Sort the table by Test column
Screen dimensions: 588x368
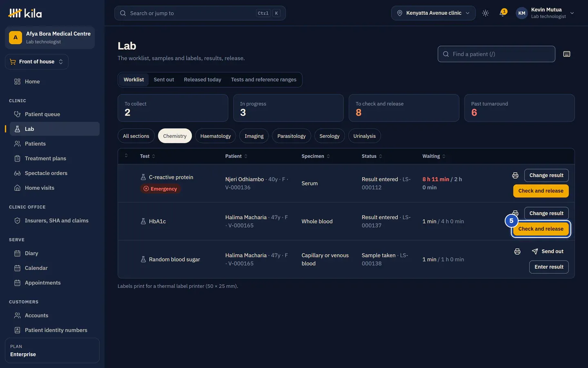coord(147,156)
